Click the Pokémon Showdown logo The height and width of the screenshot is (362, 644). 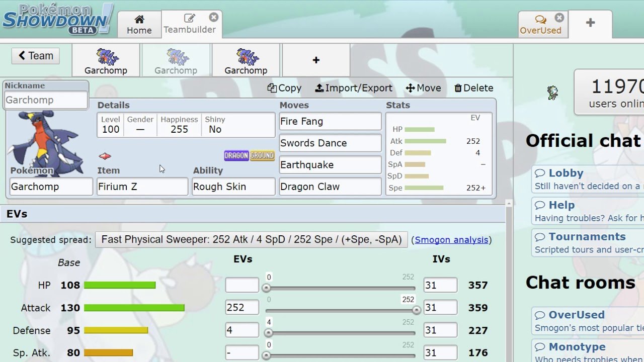pyautogui.click(x=57, y=19)
